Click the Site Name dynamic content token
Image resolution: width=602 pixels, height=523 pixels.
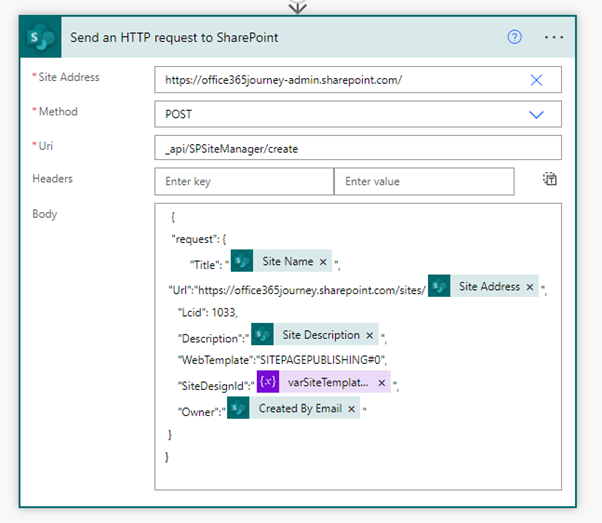tap(281, 261)
